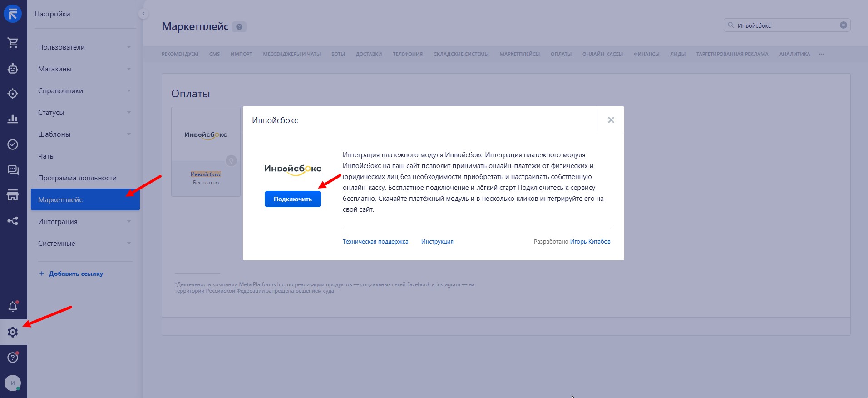
Task: Focus the marketplace search field
Action: (787, 25)
